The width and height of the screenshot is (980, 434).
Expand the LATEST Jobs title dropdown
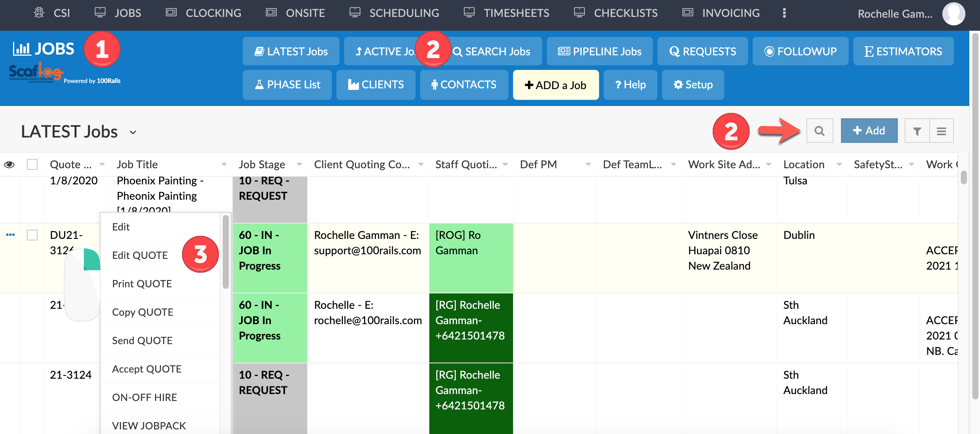coord(133,132)
